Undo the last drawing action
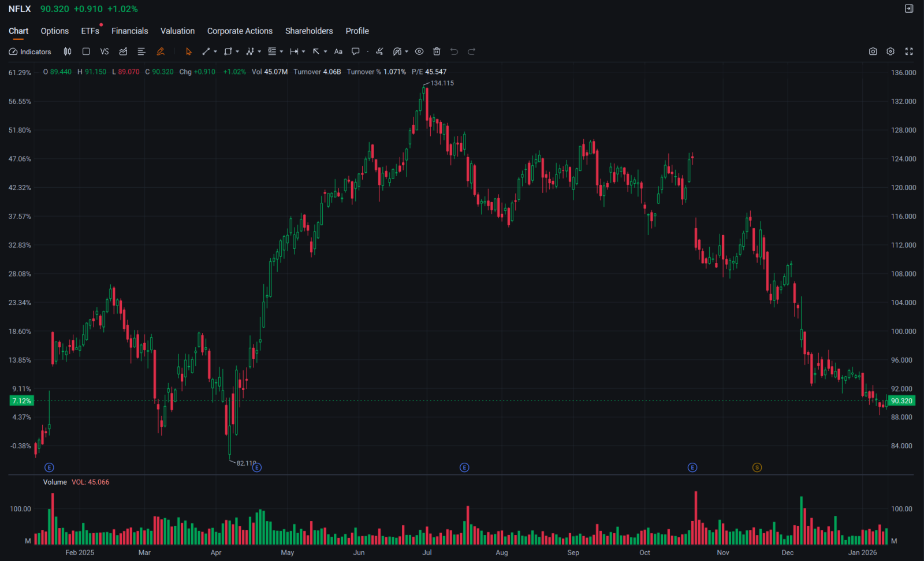Viewport: 924px width, 561px height. (x=454, y=51)
